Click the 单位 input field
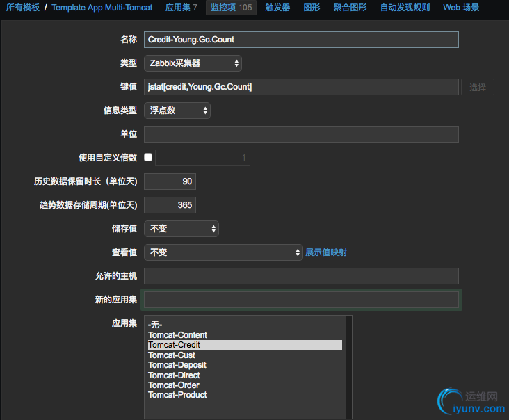Image resolution: width=509 pixels, height=420 pixels. [301, 134]
